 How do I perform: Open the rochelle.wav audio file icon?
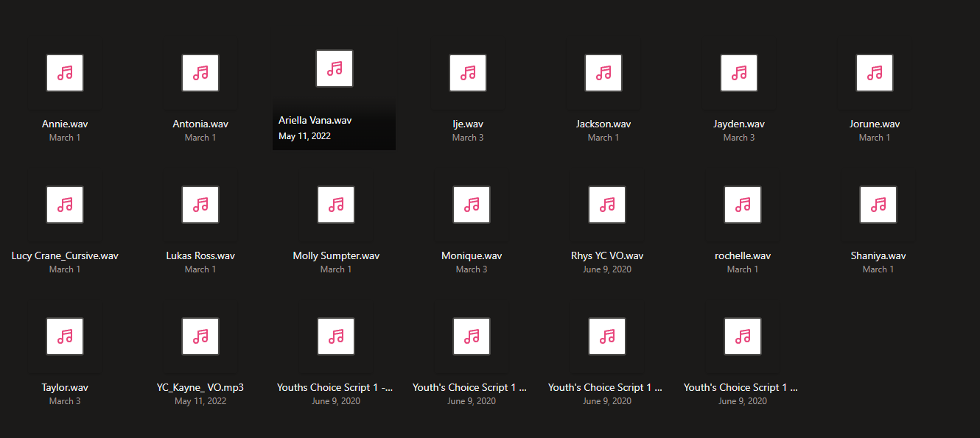[743, 205]
